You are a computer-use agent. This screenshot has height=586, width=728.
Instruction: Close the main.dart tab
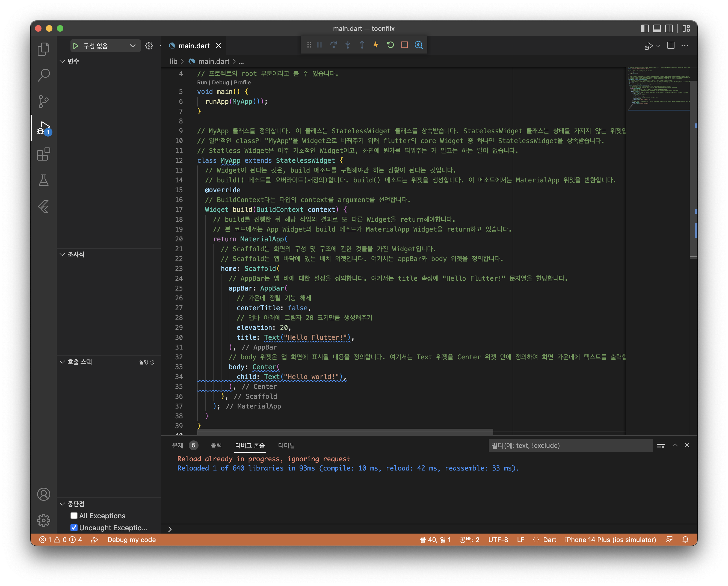218,46
